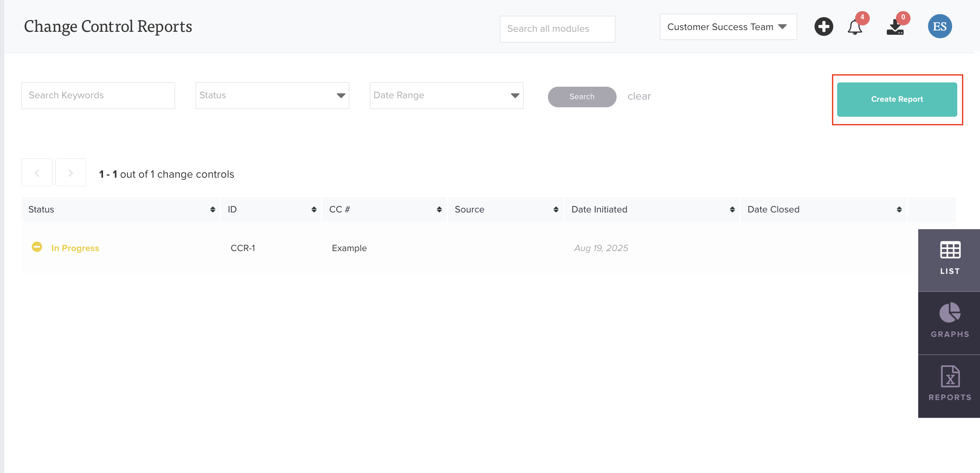
Task: Click the clear filters link
Action: (639, 96)
